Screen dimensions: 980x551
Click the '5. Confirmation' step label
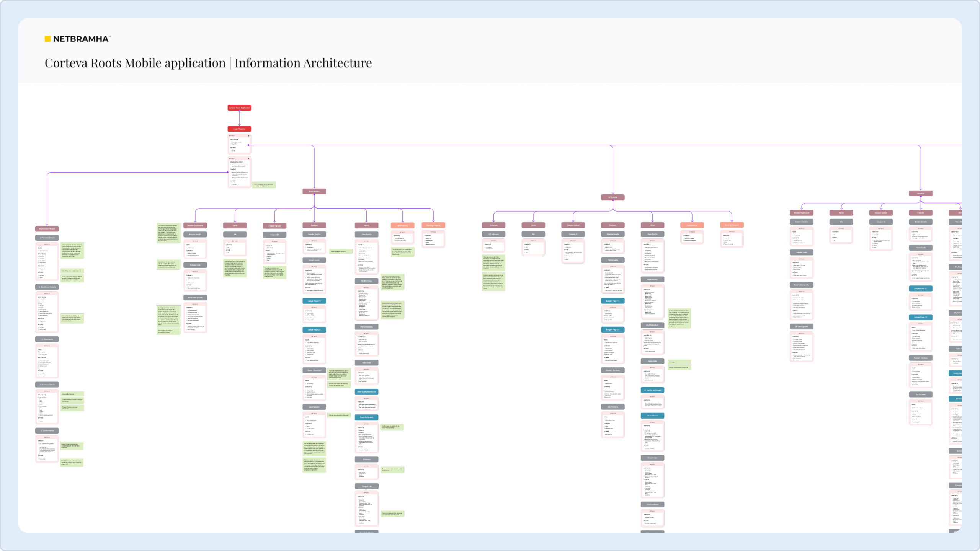coord(47,430)
